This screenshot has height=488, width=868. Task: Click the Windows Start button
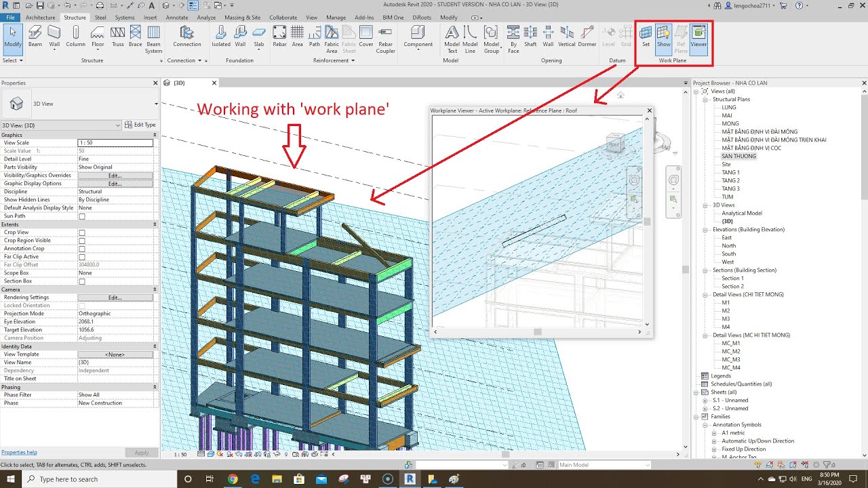[x=11, y=479]
